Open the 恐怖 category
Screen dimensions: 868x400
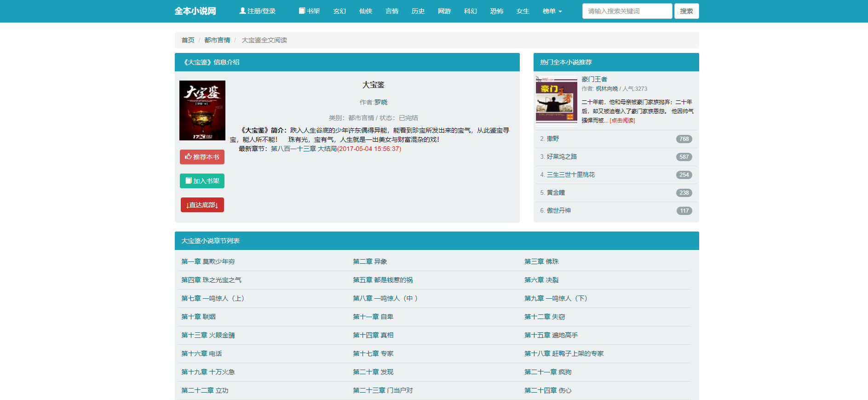coord(497,11)
